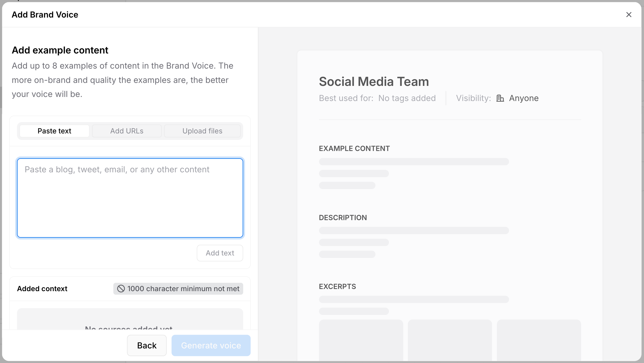Click the No tags added text
The image size is (644, 363).
(407, 98)
